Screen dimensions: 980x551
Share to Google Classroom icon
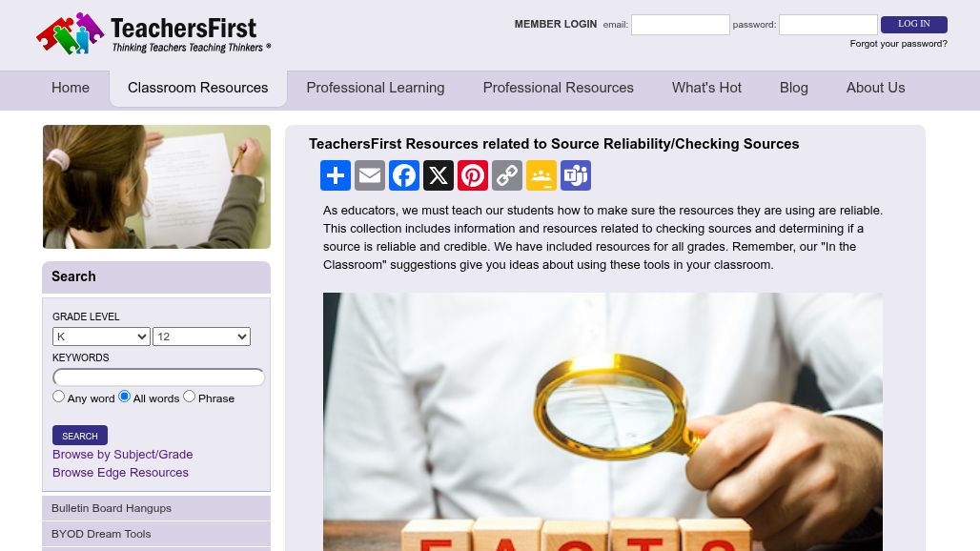[x=541, y=175]
